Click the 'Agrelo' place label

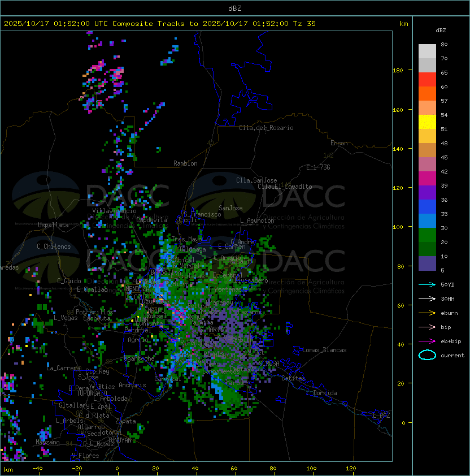[138, 340]
